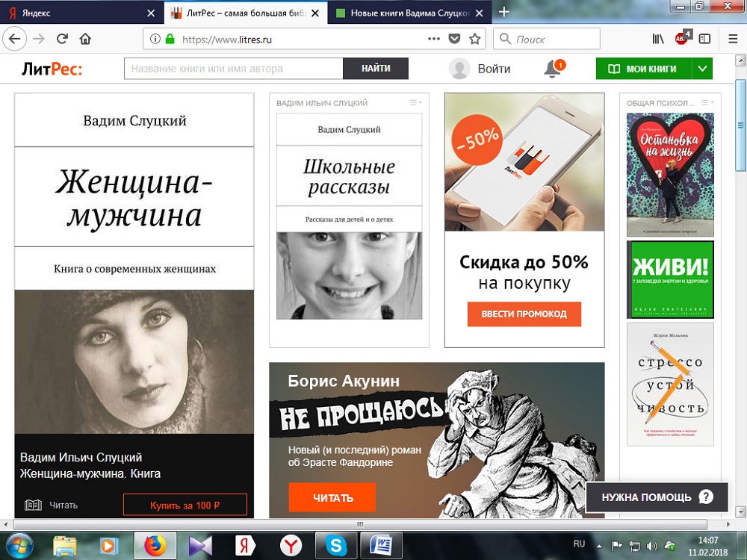Open Firefox Library icon
Image resolution: width=747 pixels, height=560 pixels.
pos(658,39)
